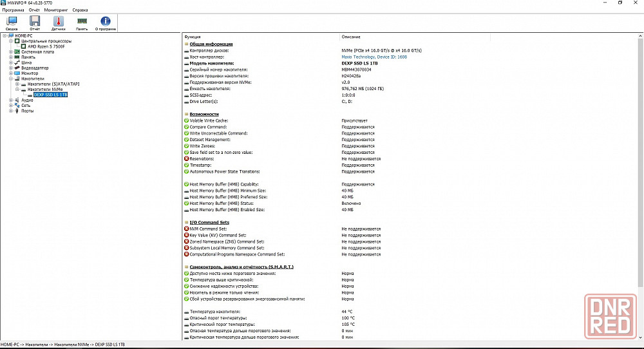Click the value 976,762 МБ (1024 ГБ)
This screenshot has height=349, width=644.
click(x=363, y=89)
